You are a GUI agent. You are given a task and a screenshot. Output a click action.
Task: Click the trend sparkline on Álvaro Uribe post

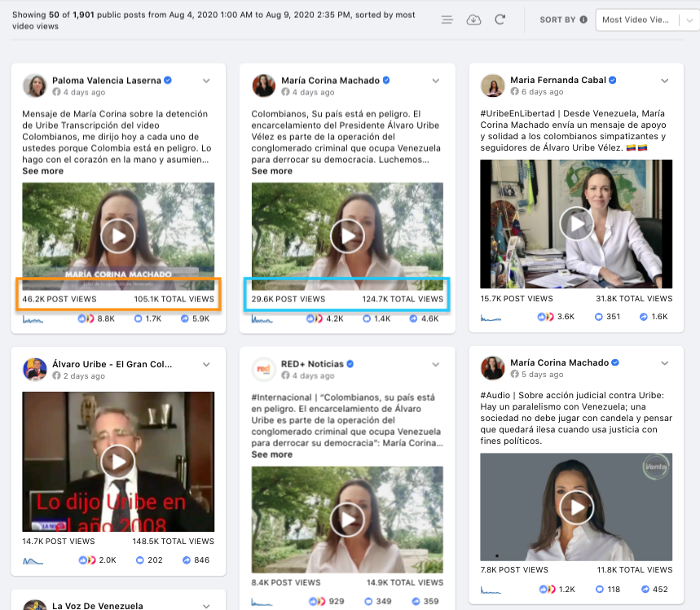click(33, 560)
